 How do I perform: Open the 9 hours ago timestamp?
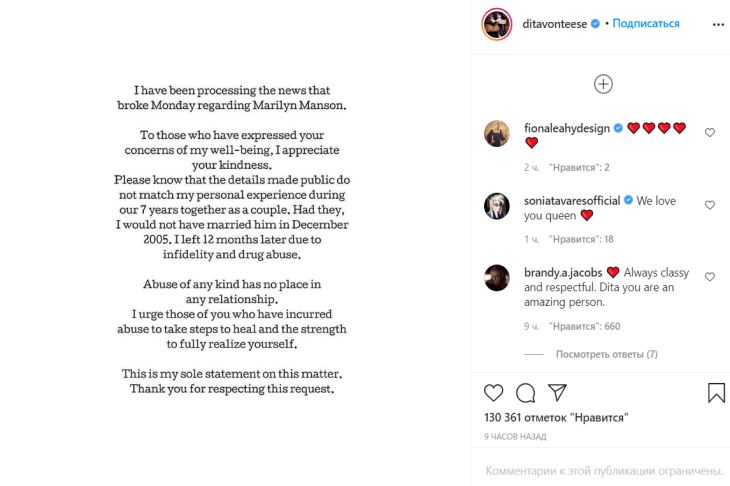(516, 437)
